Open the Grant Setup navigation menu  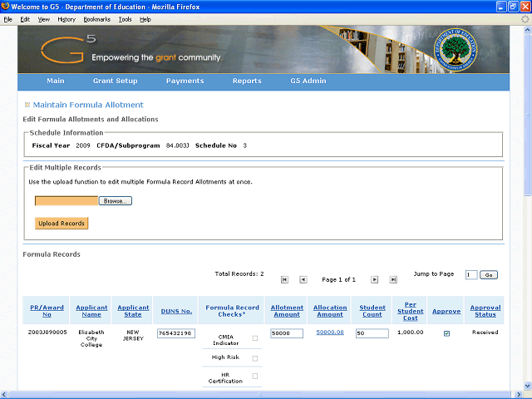click(115, 81)
